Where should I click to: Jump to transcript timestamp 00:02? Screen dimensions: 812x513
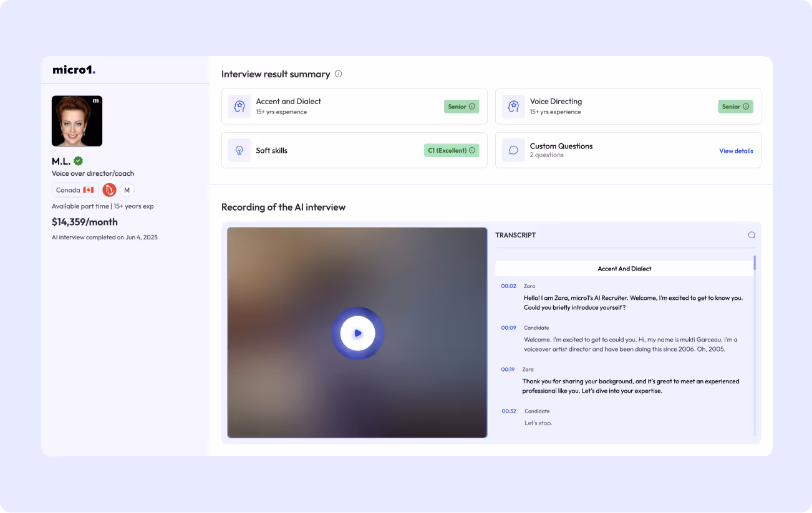pyautogui.click(x=509, y=286)
